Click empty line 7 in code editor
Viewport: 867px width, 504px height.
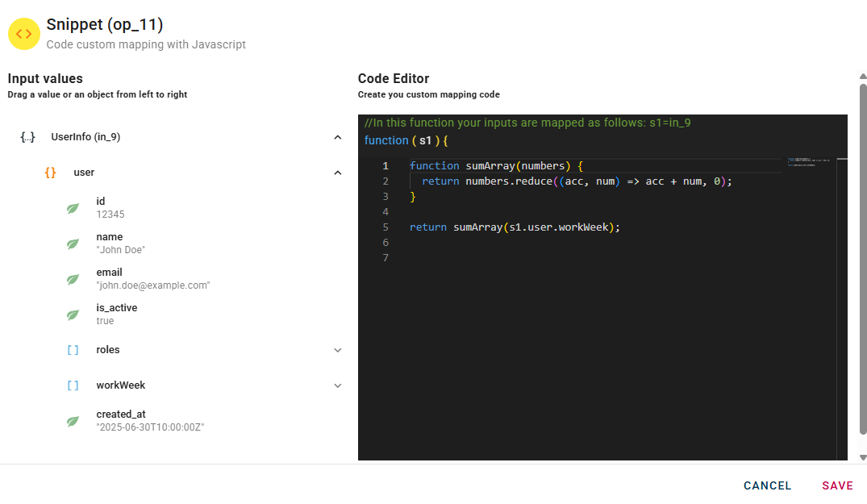pyautogui.click(x=565, y=258)
